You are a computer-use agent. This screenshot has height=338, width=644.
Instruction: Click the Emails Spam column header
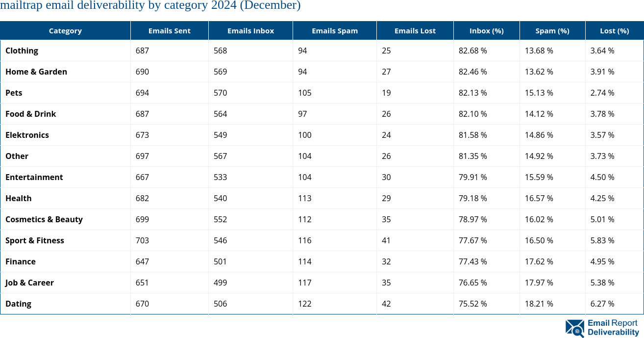335,30
